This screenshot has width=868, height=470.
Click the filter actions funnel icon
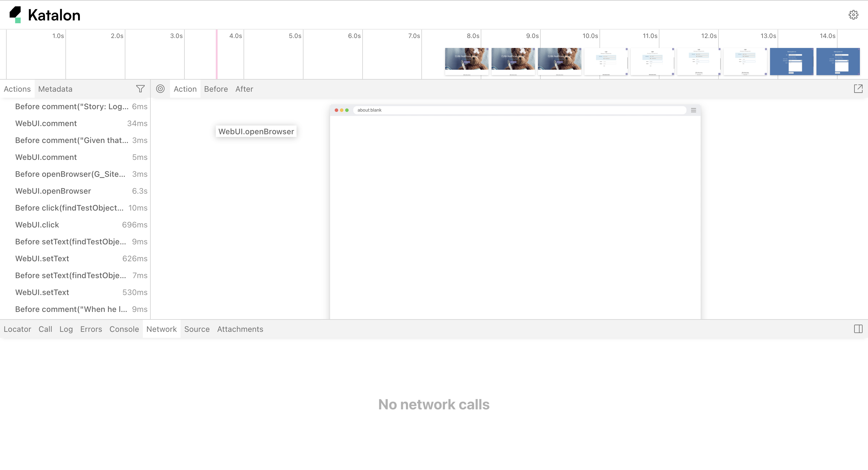[x=140, y=89]
